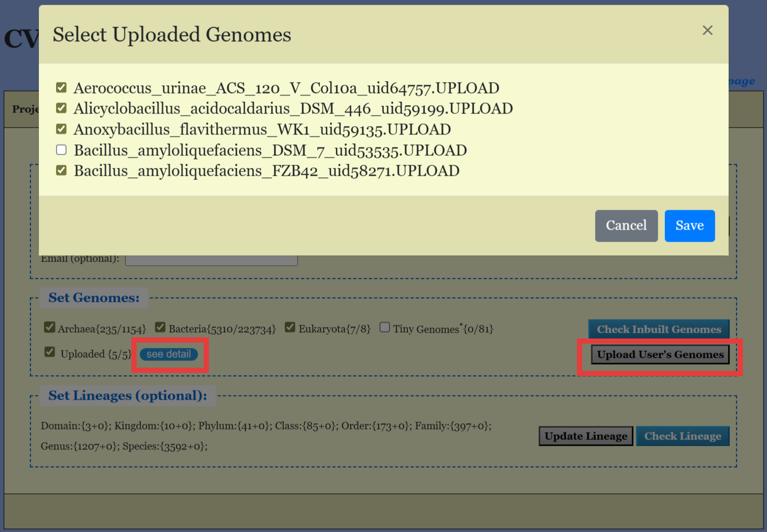
Task: Open the see detail badge
Action: point(169,354)
